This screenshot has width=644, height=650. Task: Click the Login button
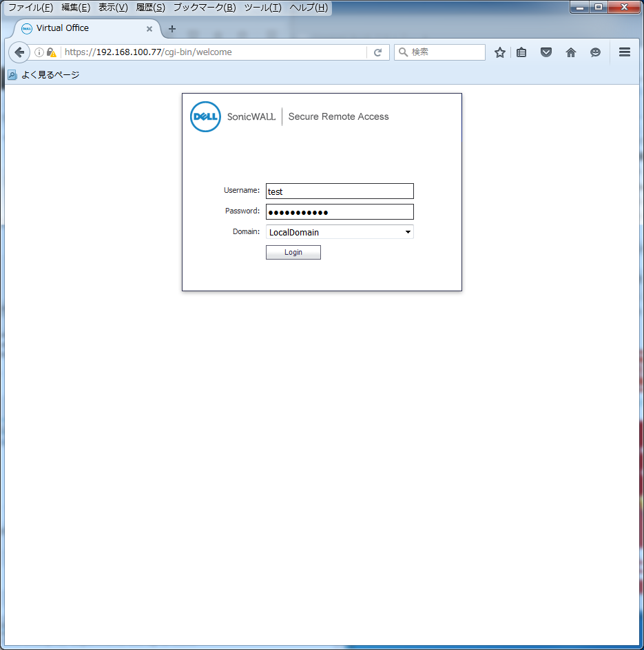point(293,253)
